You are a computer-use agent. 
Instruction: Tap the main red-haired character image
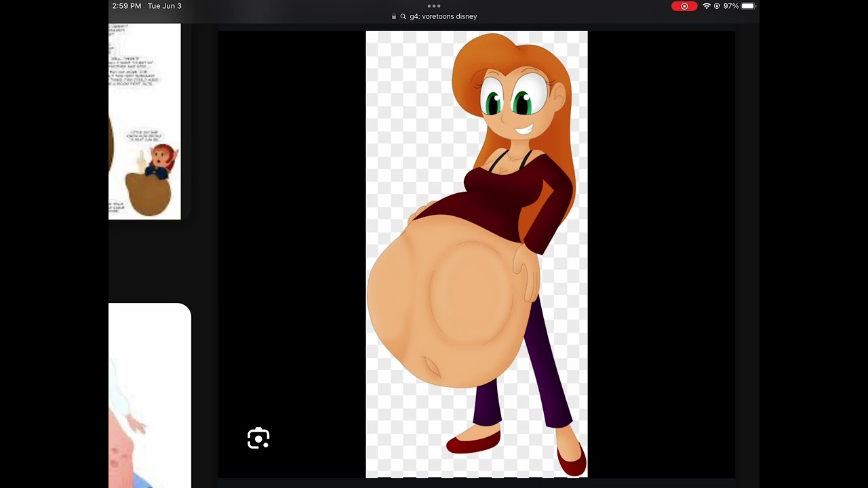pos(477,254)
